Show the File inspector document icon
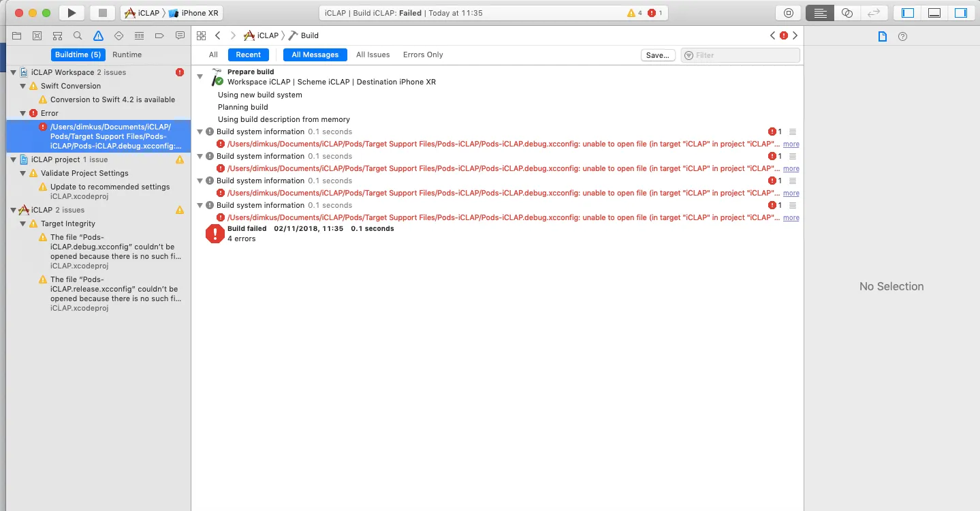Viewport: 980px width, 511px height. (x=883, y=36)
